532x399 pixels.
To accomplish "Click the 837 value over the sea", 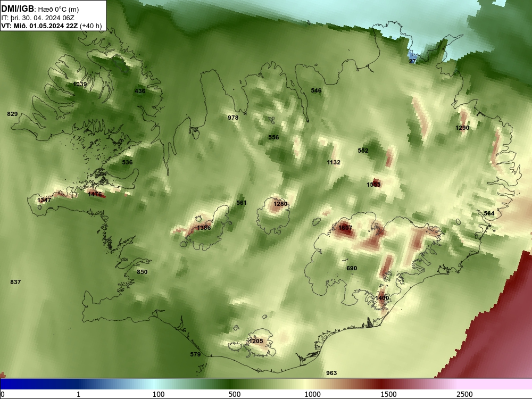I will (15, 282).
